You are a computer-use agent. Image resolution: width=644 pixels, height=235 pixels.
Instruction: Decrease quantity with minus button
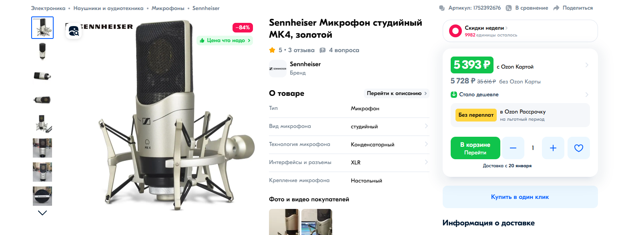(x=513, y=148)
